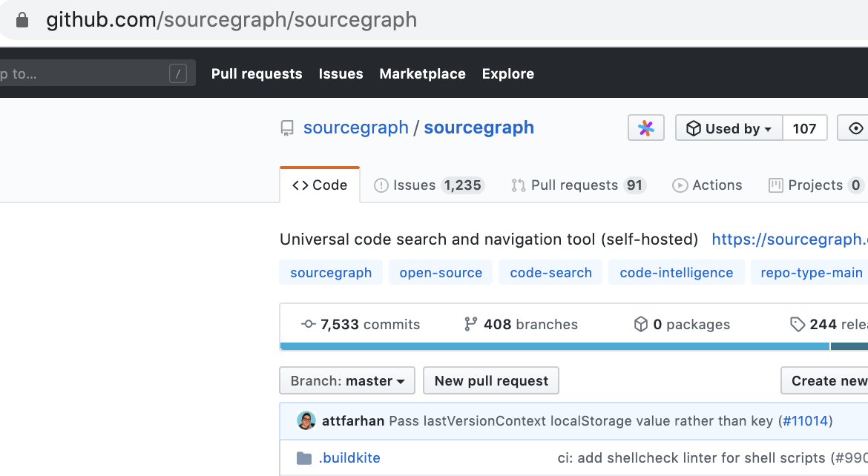Click the releases tag icon
This screenshot has width=868, height=476.
click(x=798, y=325)
